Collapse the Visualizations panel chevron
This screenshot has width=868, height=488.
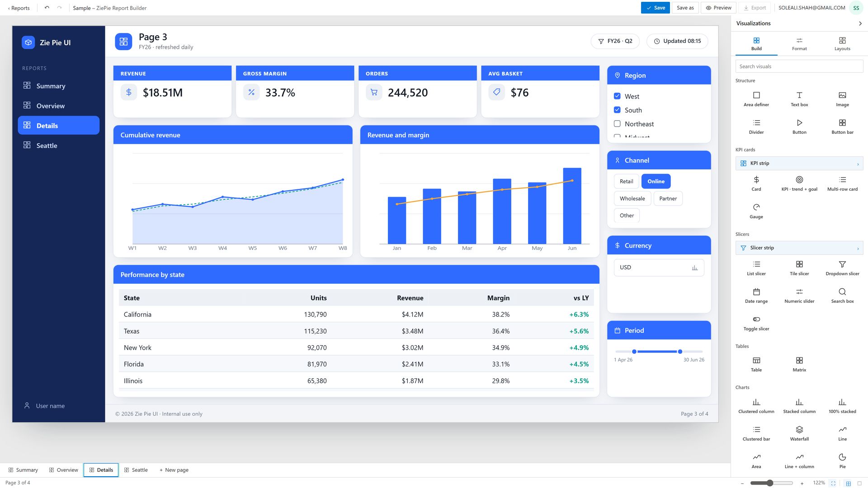tap(860, 23)
